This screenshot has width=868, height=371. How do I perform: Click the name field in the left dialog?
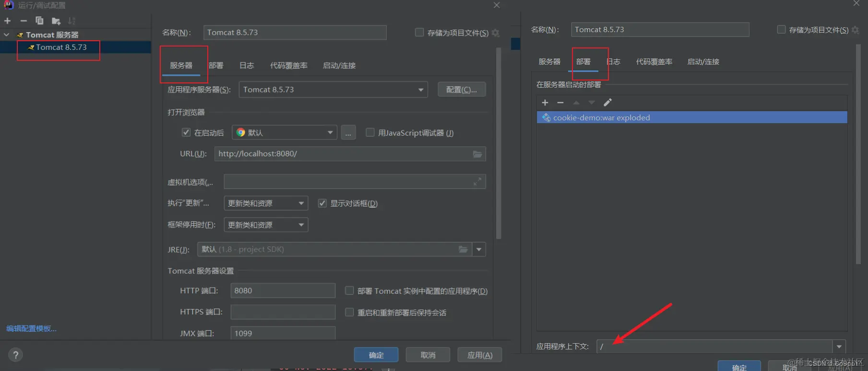(295, 32)
